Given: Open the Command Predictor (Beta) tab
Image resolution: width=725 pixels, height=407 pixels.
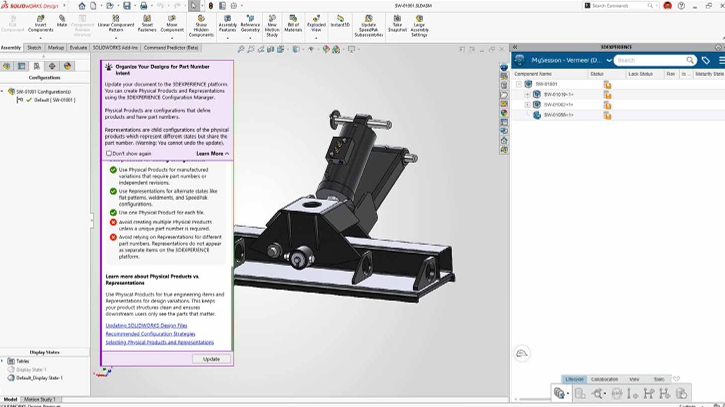Looking at the screenshot, I should pyautogui.click(x=171, y=48).
